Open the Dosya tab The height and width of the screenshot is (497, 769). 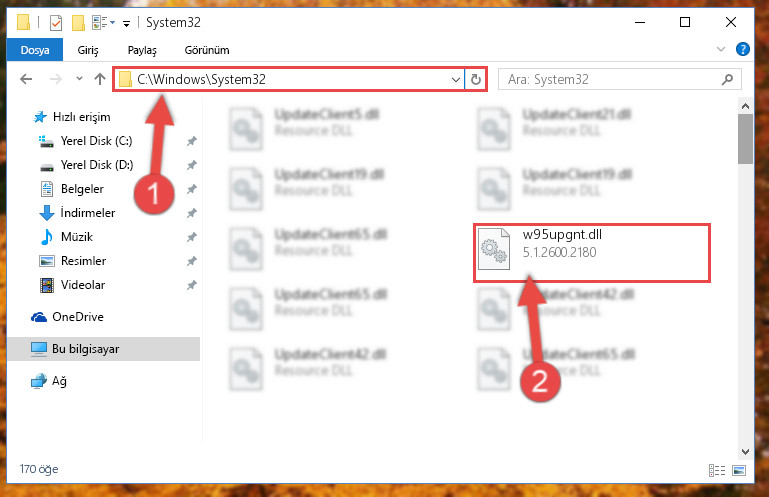pos(35,50)
